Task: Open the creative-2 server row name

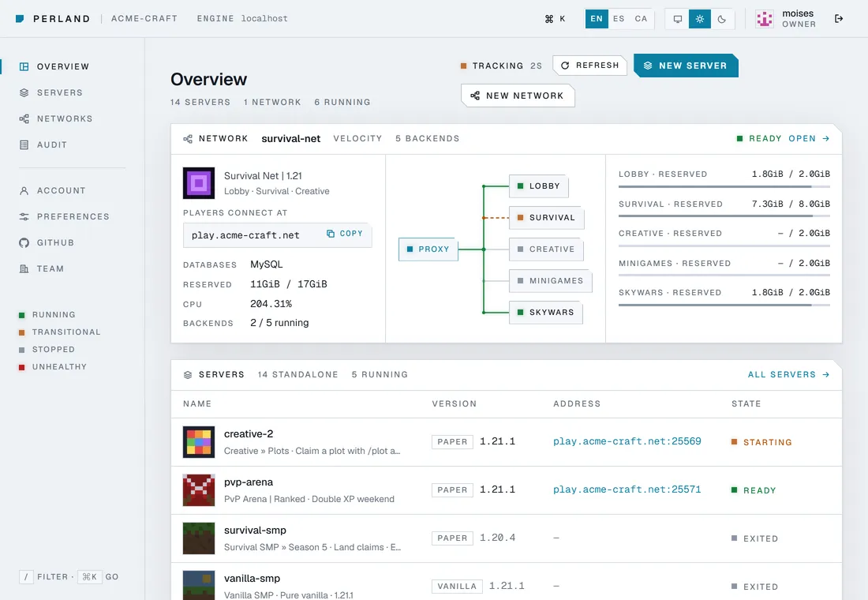Action: point(249,433)
